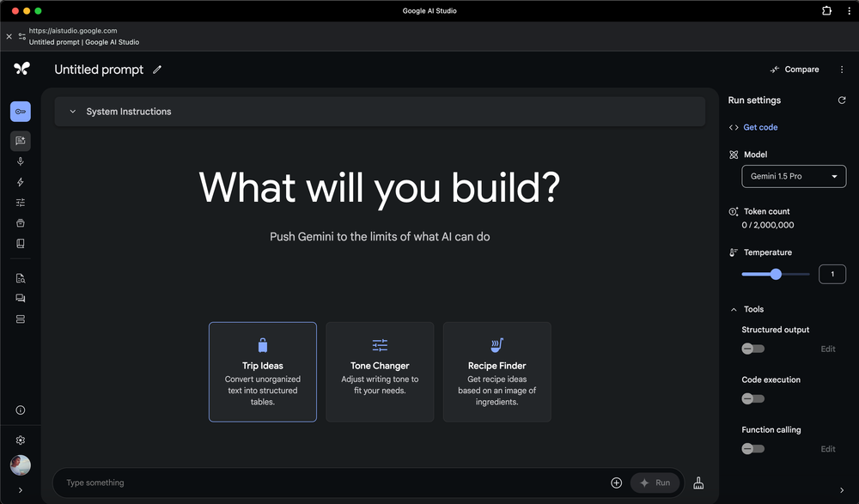
Task: Turn on Function calling
Action: [x=752, y=448]
